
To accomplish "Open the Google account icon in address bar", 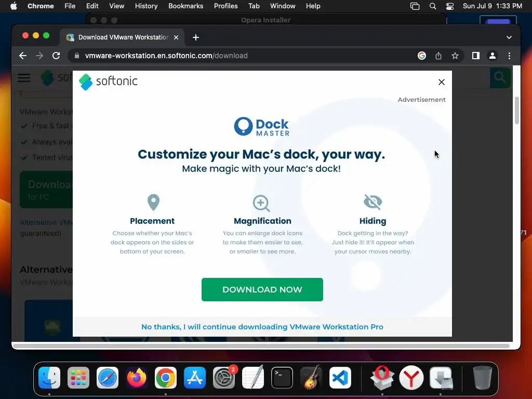I will [x=422, y=56].
